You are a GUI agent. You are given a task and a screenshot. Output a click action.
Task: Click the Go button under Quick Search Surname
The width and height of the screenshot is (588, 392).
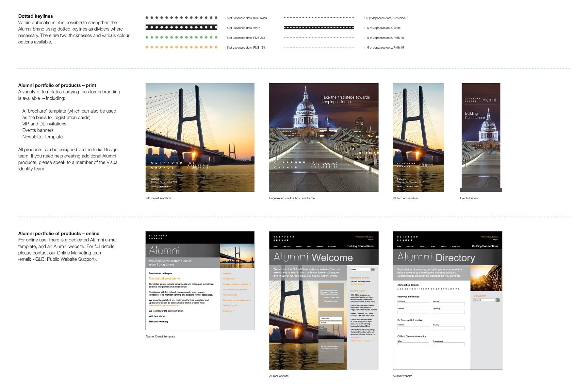(x=322, y=327)
